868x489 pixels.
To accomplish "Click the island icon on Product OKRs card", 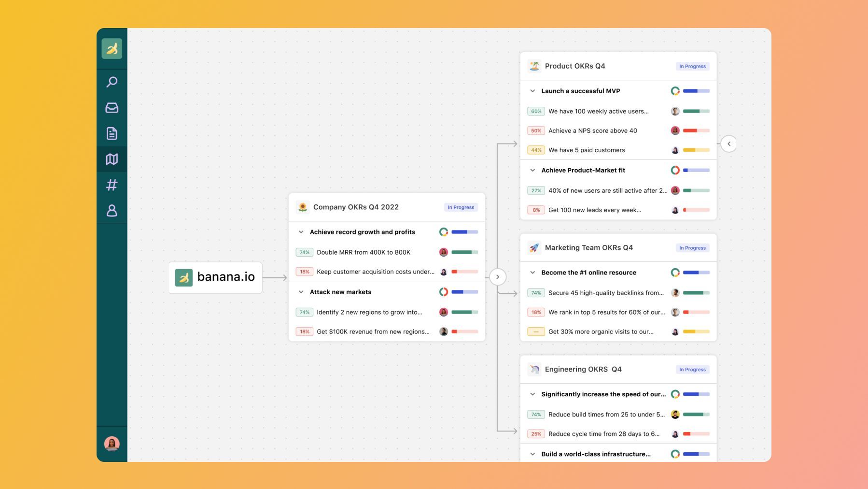I will 534,66.
